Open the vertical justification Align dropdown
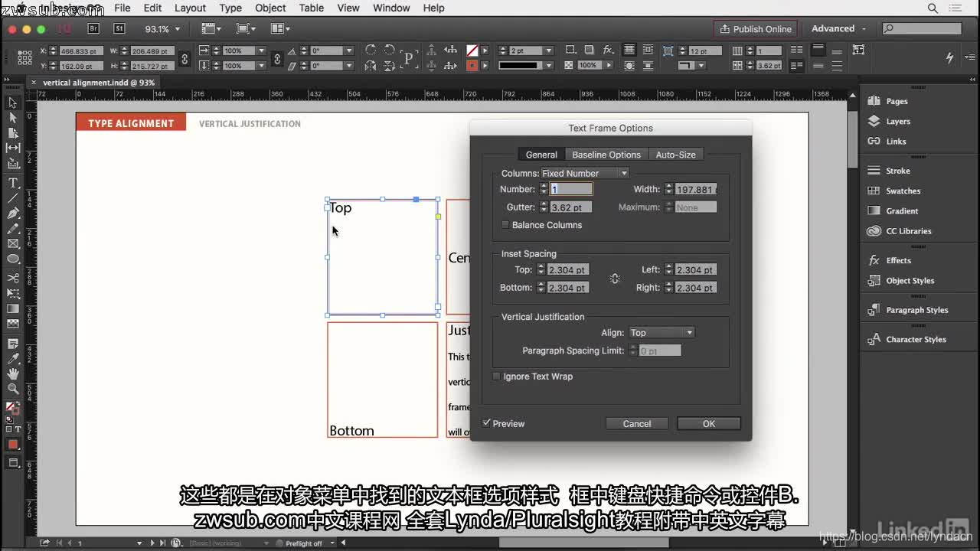This screenshot has height=551, width=980. [x=661, y=332]
